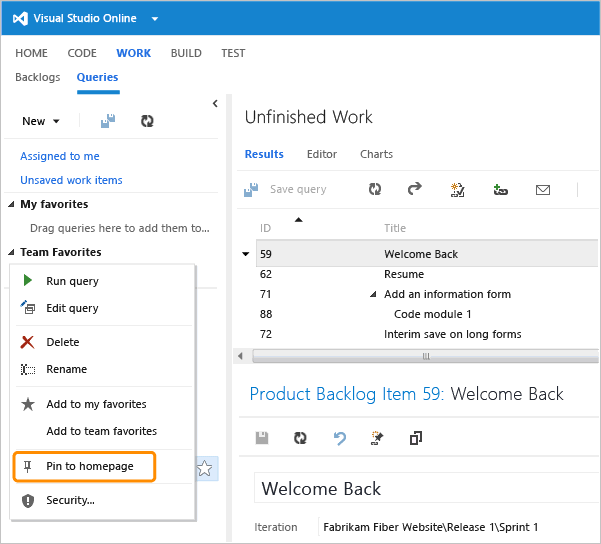Image resolution: width=601 pixels, height=544 pixels.
Task: Select the Queries page tab
Action: (97, 77)
